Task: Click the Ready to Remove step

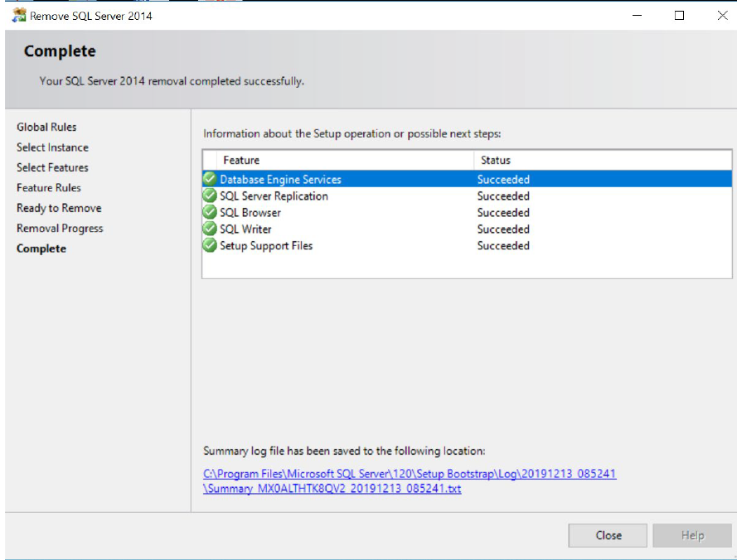Action: (x=59, y=208)
